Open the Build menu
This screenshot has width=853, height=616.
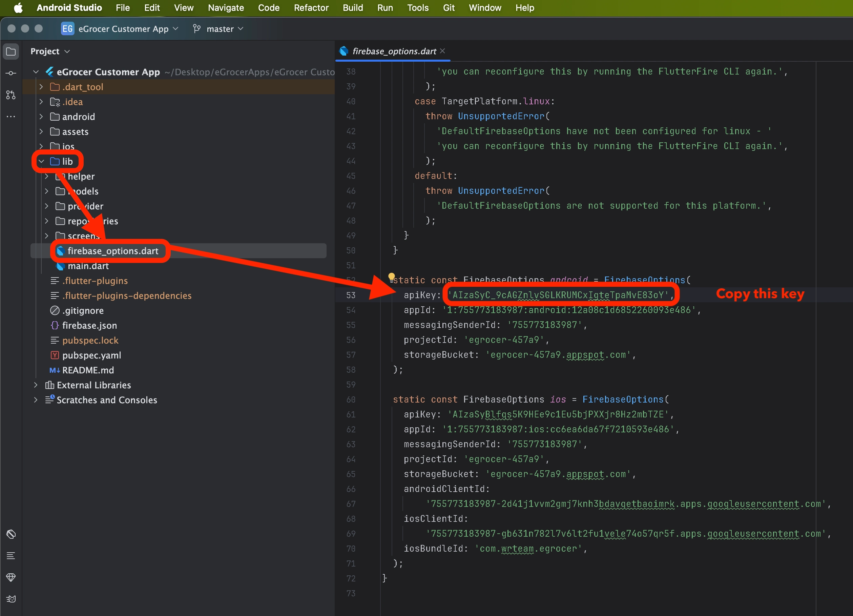click(353, 8)
